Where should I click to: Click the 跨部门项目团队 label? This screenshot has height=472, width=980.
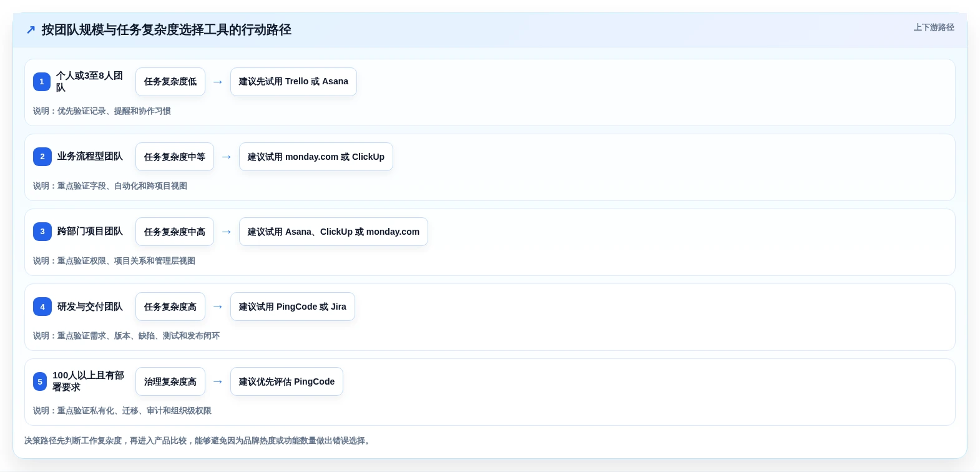click(90, 232)
